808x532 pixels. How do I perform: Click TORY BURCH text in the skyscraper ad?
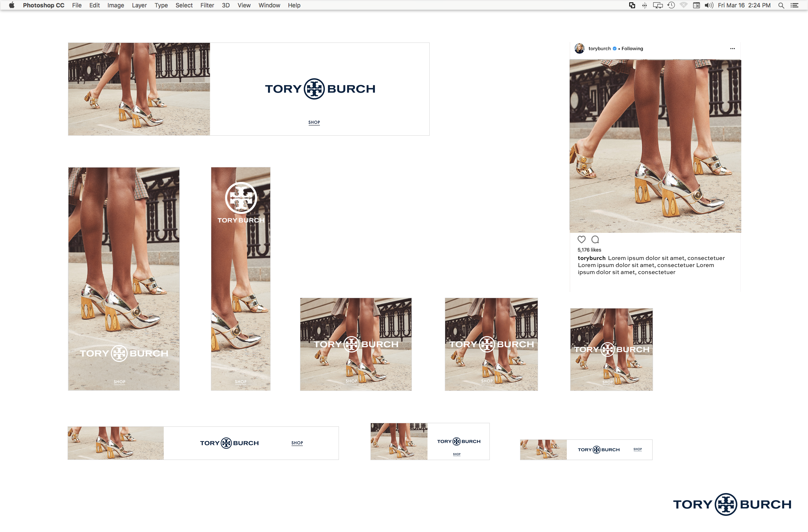[241, 220]
